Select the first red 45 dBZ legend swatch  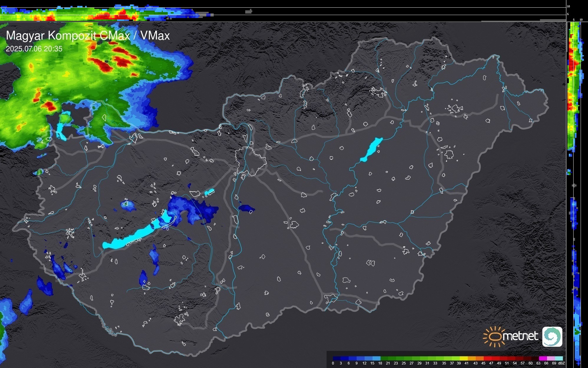487,359
